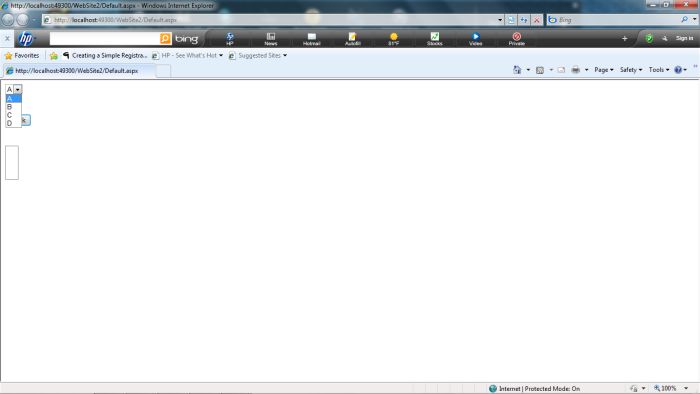Click the HP logo on toolbar

[x=26, y=39]
